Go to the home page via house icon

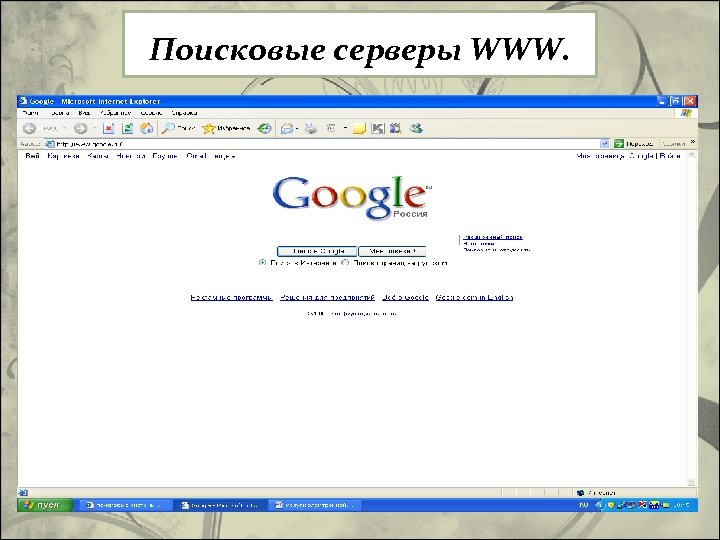(x=146, y=129)
